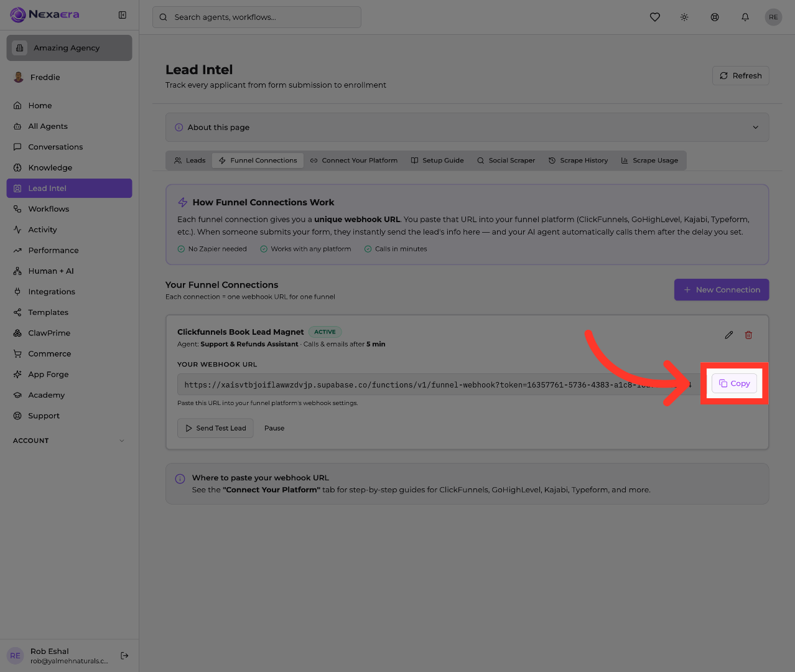Open RE user avatar in top bar
The height and width of the screenshot is (672, 795).
[773, 17]
